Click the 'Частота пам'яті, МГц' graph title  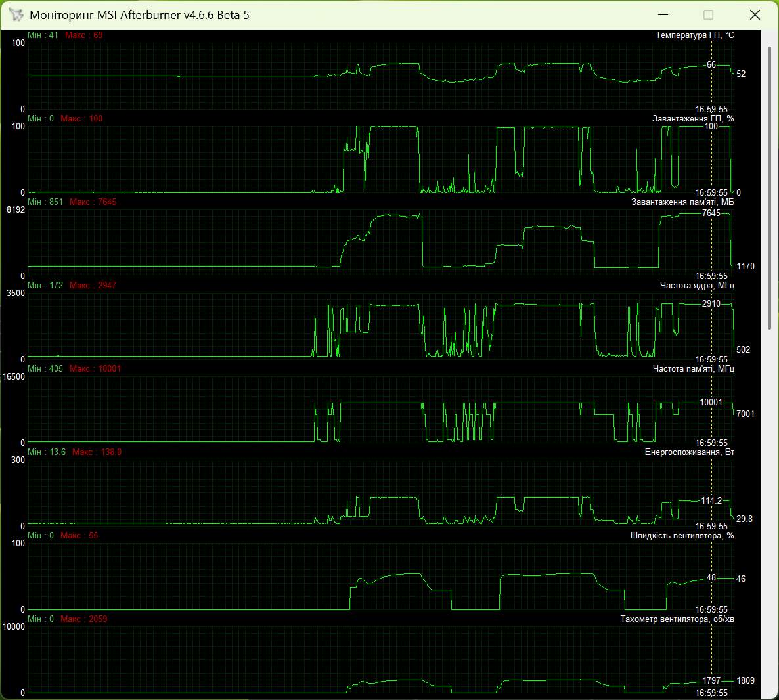[693, 369]
